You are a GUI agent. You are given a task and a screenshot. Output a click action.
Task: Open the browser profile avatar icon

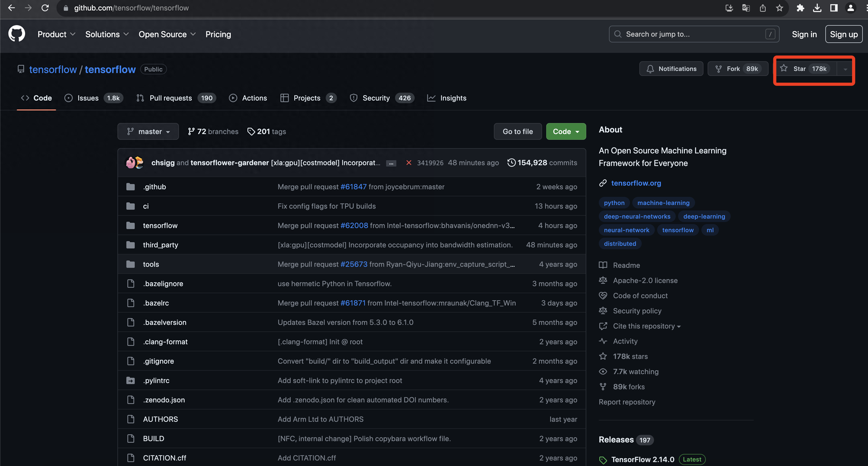pyautogui.click(x=851, y=8)
